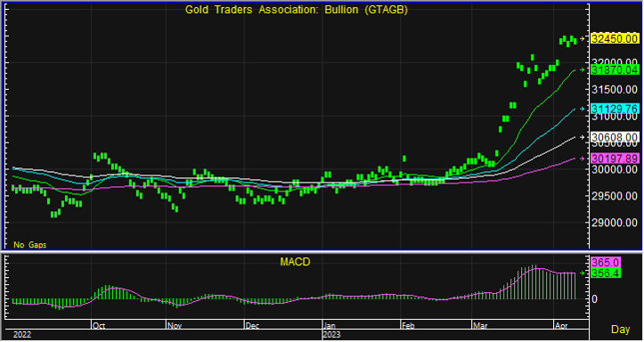
Task: Select the green 31870.04 moving average label
Action: pyautogui.click(x=615, y=69)
